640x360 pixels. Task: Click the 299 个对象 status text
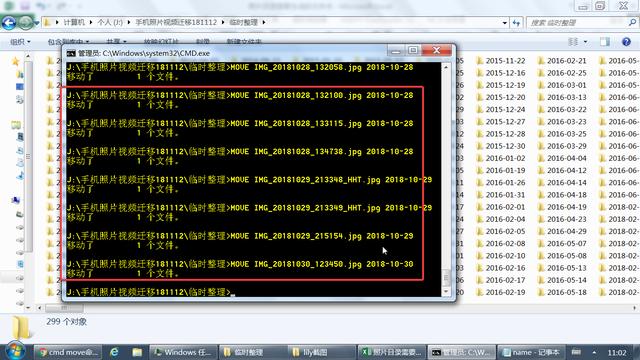pos(67,322)
